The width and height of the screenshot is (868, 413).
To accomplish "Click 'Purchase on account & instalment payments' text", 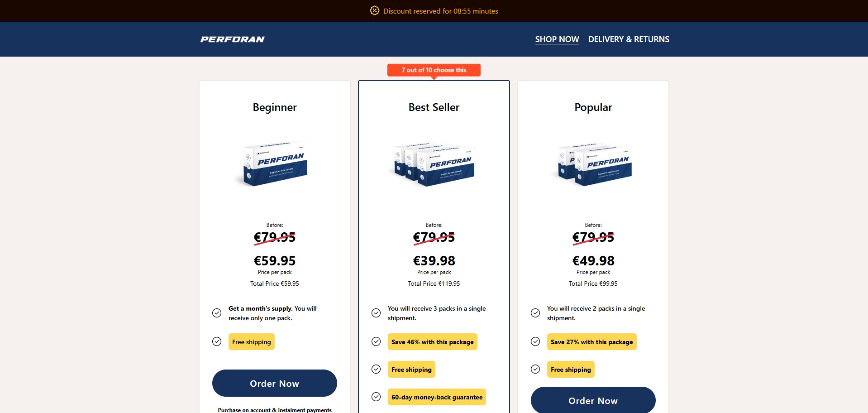I will [x=275, y=410].
